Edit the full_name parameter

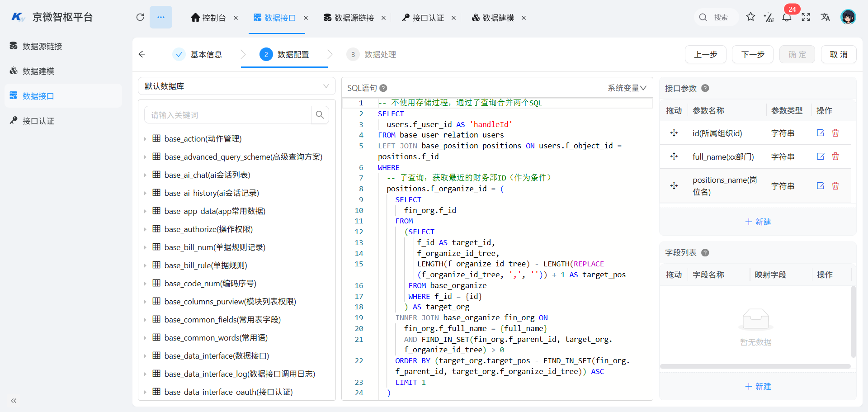tap(820, 156)
